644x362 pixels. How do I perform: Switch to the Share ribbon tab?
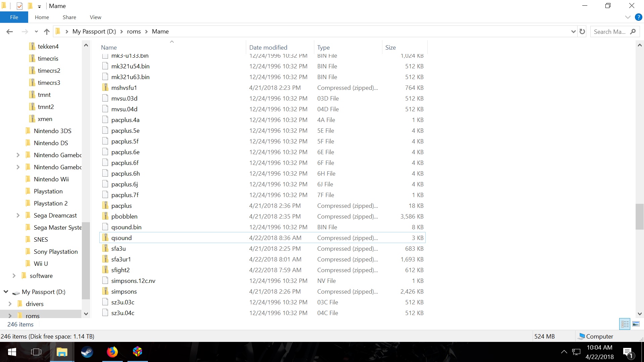69,17
